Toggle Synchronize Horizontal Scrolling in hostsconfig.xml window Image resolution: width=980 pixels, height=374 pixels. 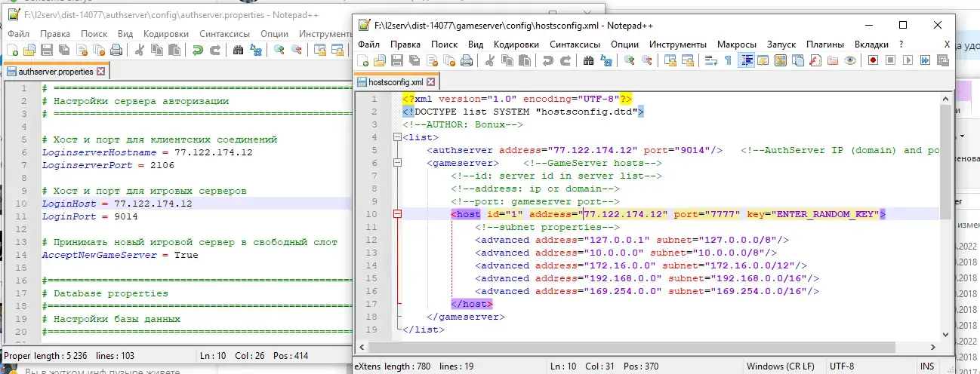tap(688, 60)
